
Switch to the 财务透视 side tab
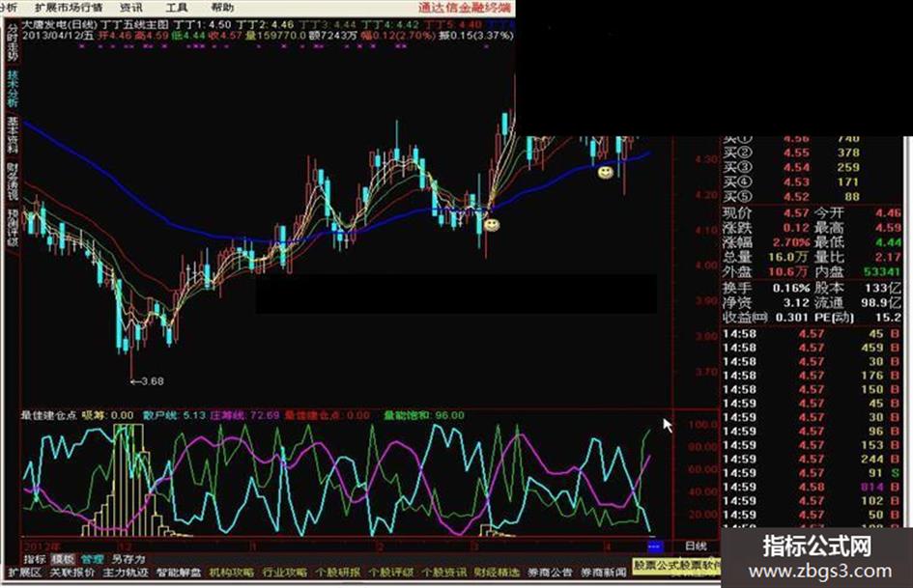13,181
